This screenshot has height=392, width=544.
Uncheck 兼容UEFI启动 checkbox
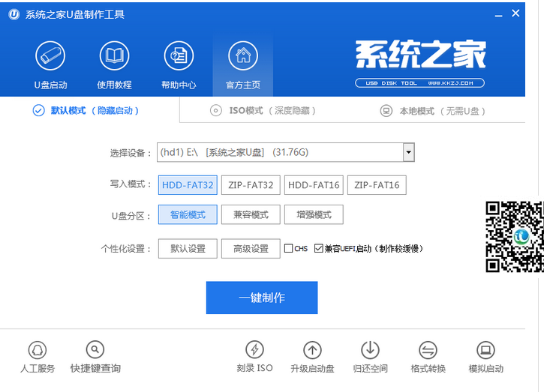[319, 248]
